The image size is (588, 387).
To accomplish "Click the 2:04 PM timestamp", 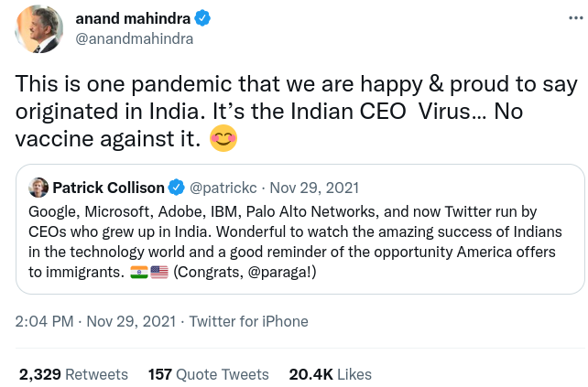I will tap(43, 321).
